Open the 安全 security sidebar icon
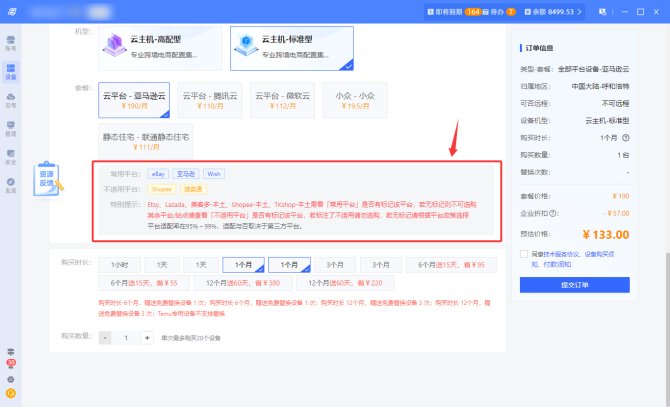Viewport: 670px width, 408px height. (11, 157)
